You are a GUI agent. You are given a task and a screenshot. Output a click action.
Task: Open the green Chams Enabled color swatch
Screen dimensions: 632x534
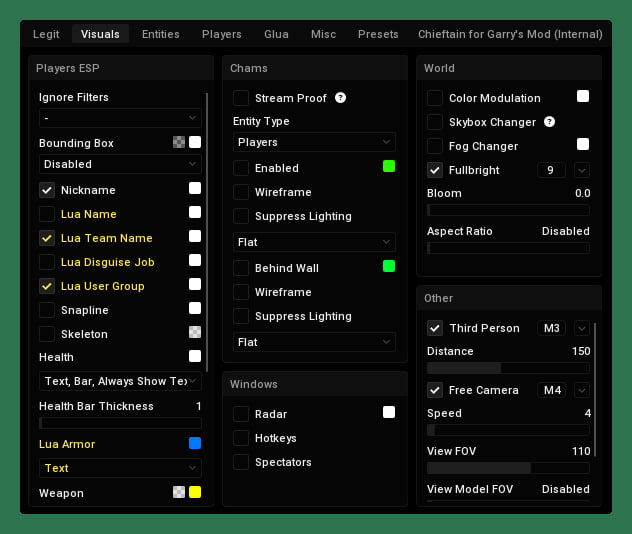click(388, 167)
